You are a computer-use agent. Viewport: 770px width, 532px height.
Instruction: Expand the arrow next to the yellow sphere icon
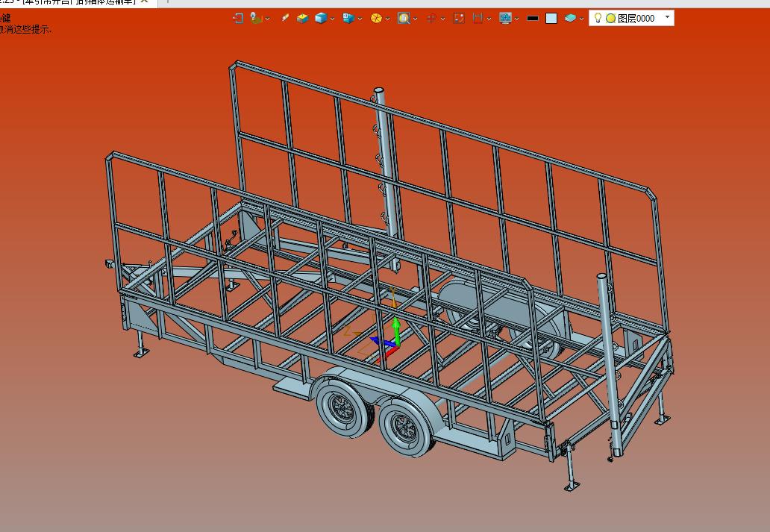pyautogui.click(x=387, y=19)
